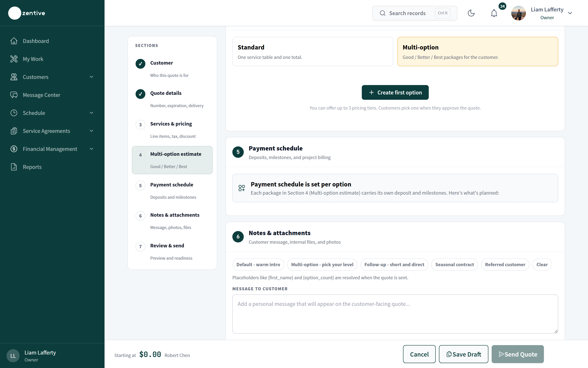Click the Send Quote button

[x=518, y=354]
